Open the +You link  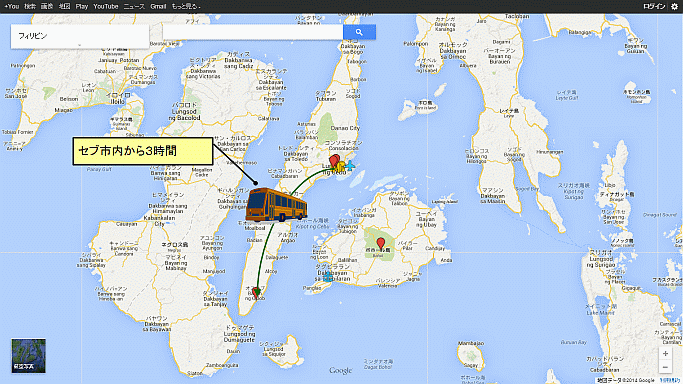tap(12, 6)
